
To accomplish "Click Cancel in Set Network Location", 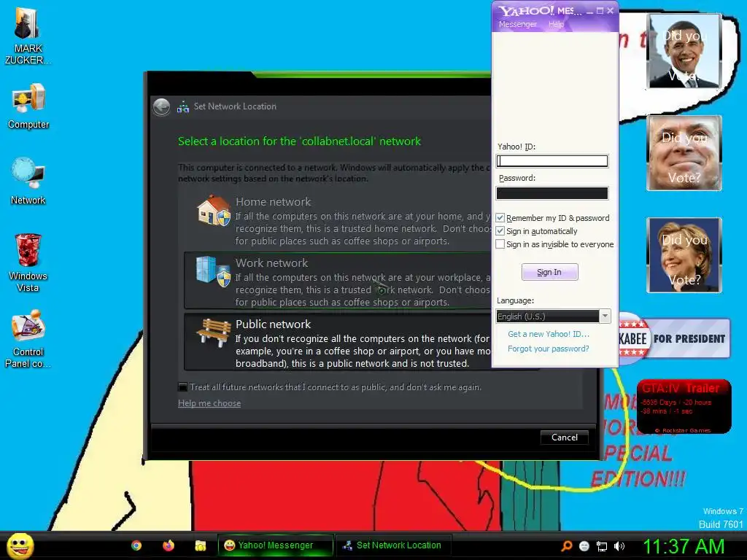I will [565, 437].
